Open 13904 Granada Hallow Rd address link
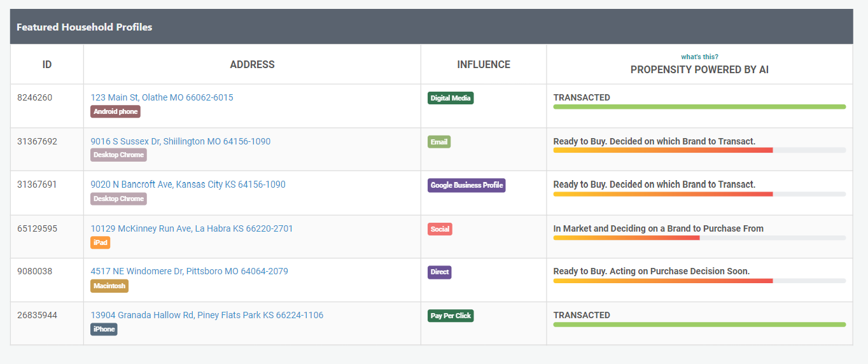This screenshot has width=868, height=364. [x=207, y=315]
